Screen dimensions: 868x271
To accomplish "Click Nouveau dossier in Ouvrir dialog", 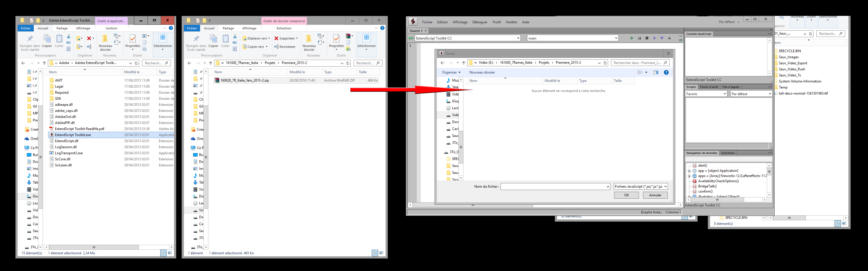I will click(x=482, y=72).
